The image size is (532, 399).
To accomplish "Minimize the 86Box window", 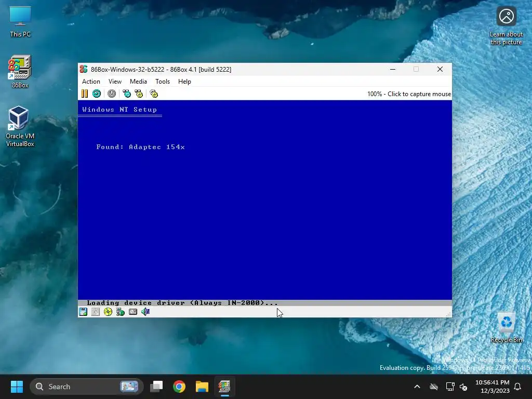I will (x=393, y=69).
